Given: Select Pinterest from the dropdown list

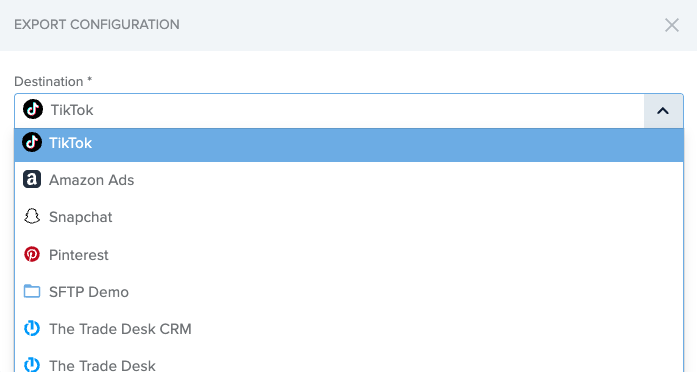Looking at the screenshot, I should point(349,255).
